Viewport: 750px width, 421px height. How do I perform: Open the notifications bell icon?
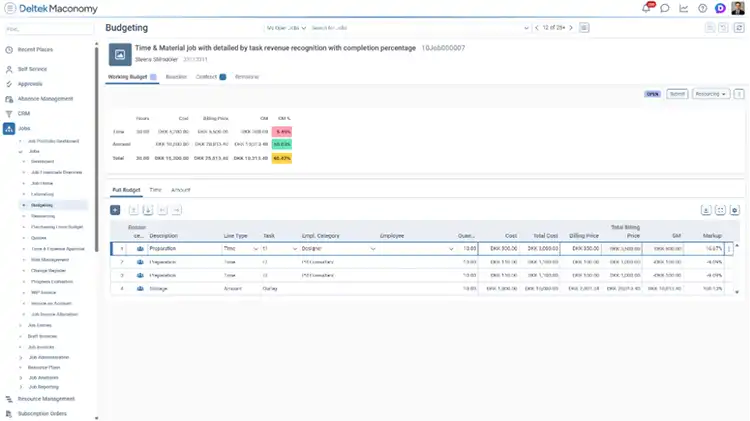[x=647, y=8]
